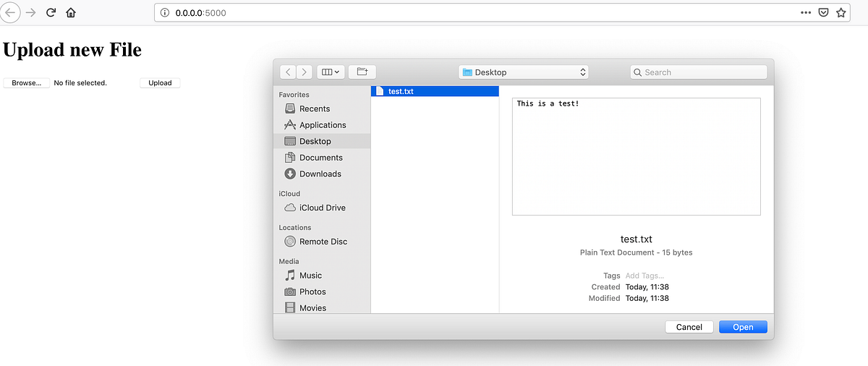Image resolution: width=868 pixels, height=366 pixels.
Task: Bookmark this page with star icon
Action: 841,12
